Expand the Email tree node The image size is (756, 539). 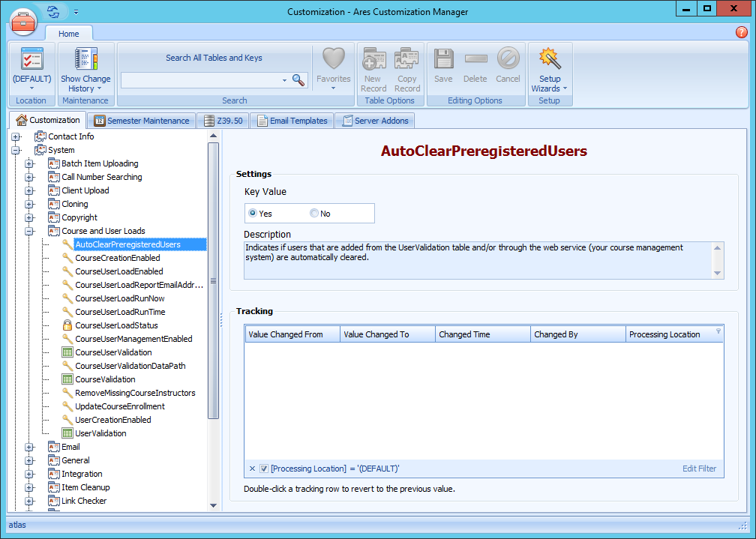[29, 447]
